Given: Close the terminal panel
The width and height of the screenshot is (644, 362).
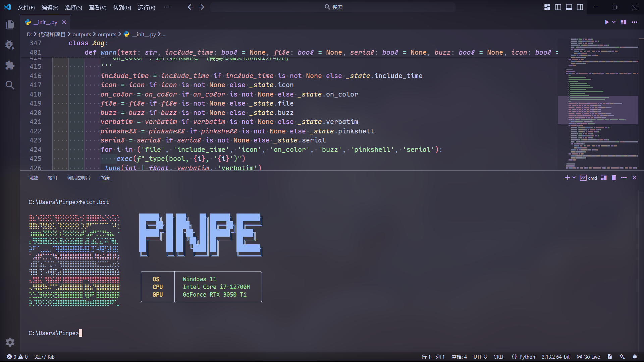Looking at the screenshot, I should (x=634, y=178).
